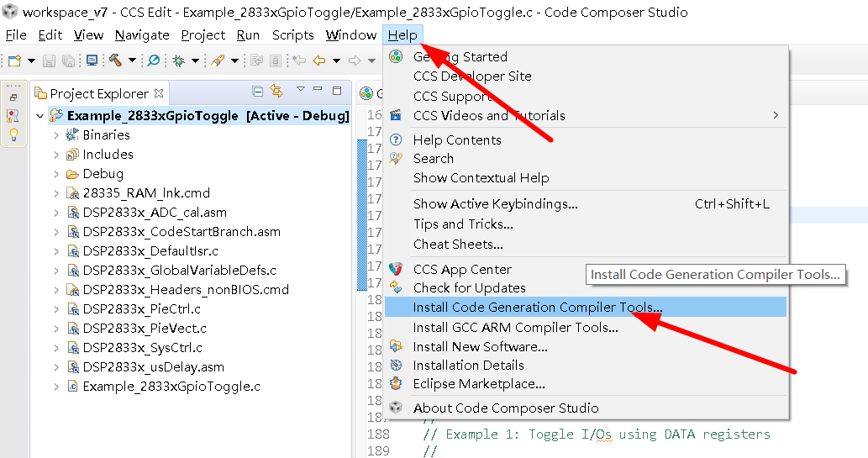Select DSP2833x_PieCtrl.c file

click(x=142, y=309)
